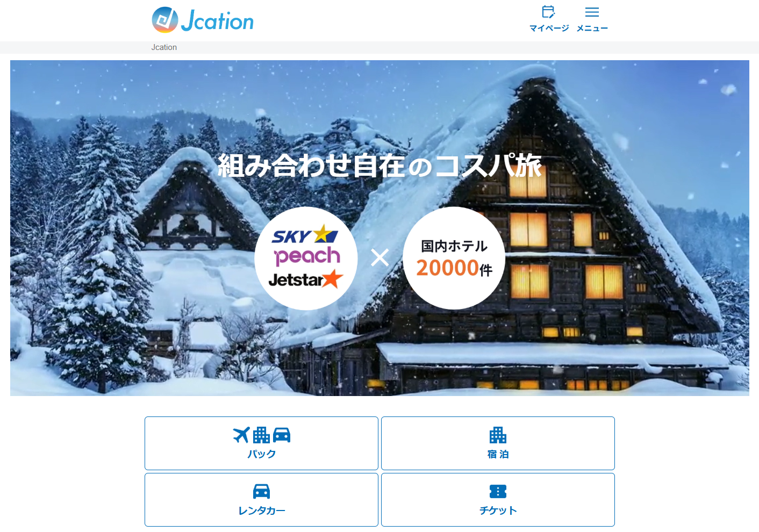Click the パック label text
The height and width of the screenshot is (532, 759).
[x=261, y=454]
